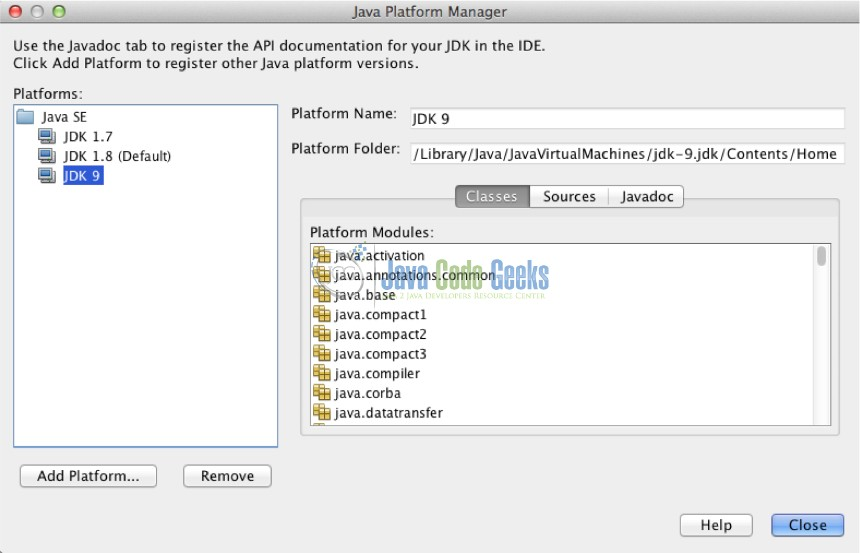
Task: Click the JDK 9 platform icon
Action: pos(47,176)
